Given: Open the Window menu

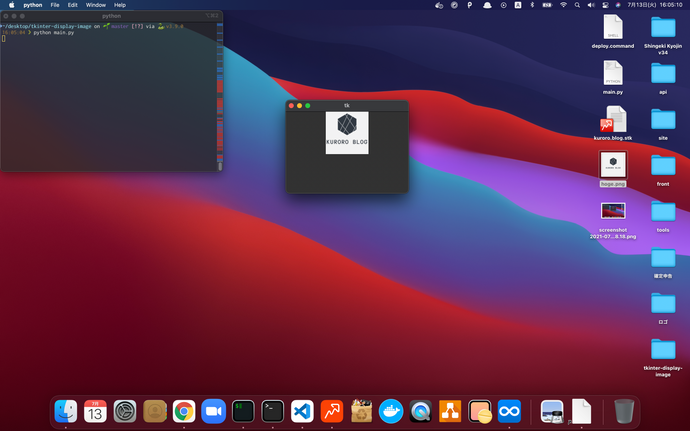Looking at the screenshot, I should 95,5.
